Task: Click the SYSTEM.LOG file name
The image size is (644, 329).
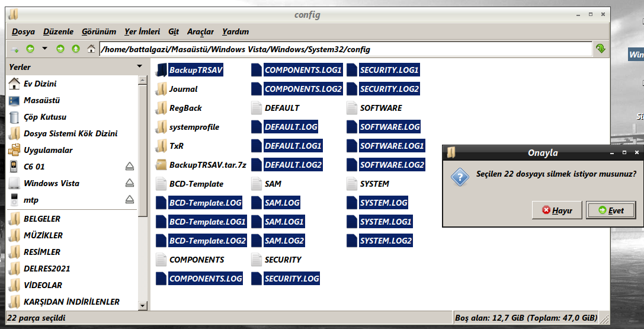Action: [383, 203]
